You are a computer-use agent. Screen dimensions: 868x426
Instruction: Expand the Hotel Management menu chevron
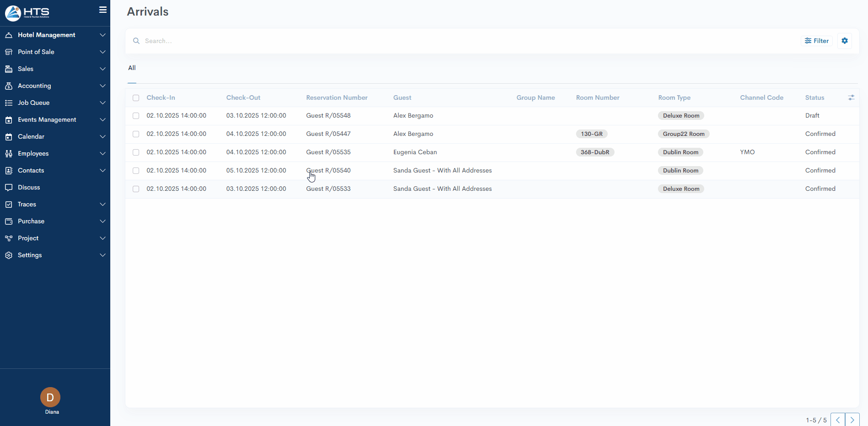click(x=102, y=35)
